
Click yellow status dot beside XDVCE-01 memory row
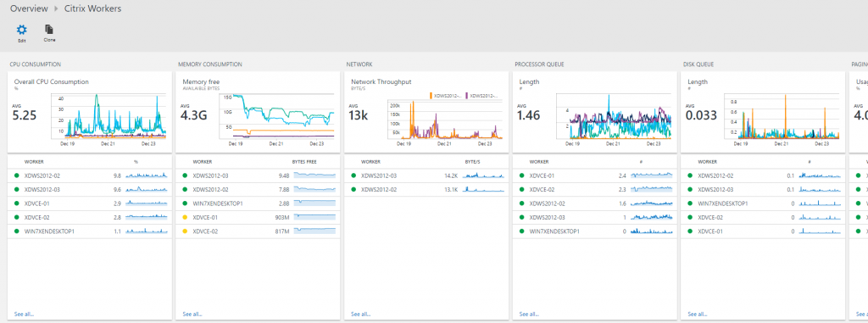coord(185,217)
